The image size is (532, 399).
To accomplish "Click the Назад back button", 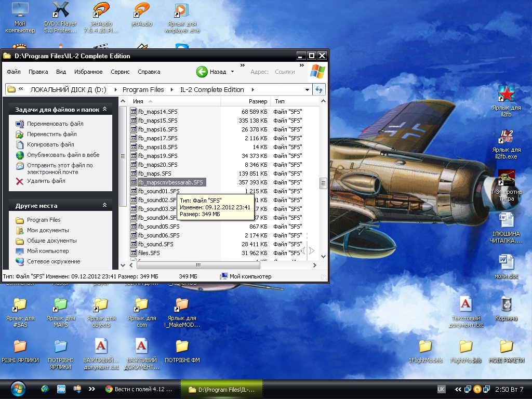I will [x=211, y=72].
